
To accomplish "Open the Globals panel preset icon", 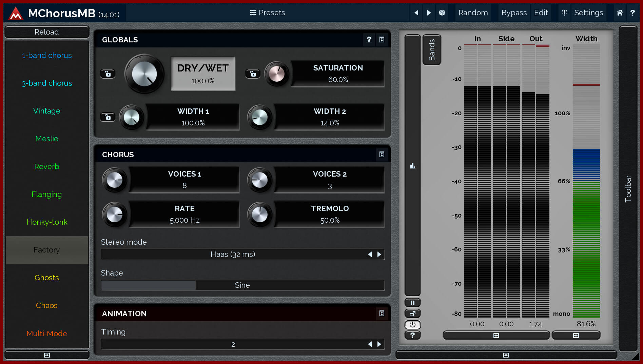I will click(382, 40).
